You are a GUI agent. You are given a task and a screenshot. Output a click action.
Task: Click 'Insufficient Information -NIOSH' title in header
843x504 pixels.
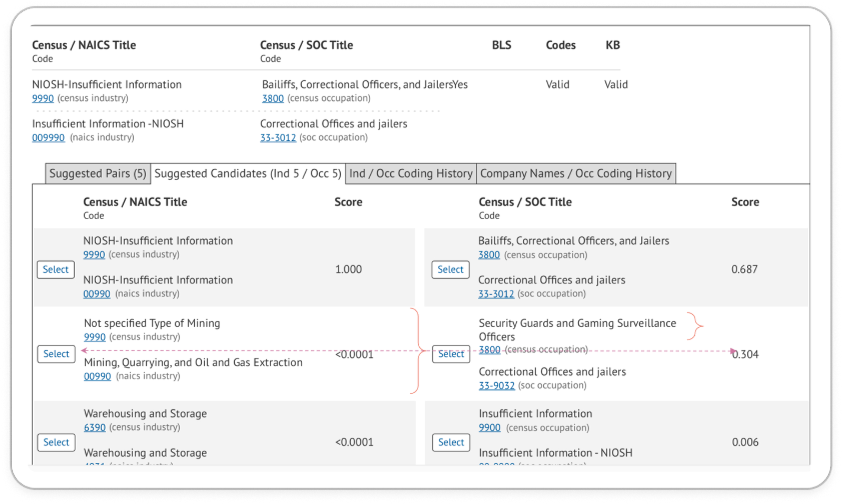pyautogui.click(x=108, y=124)
